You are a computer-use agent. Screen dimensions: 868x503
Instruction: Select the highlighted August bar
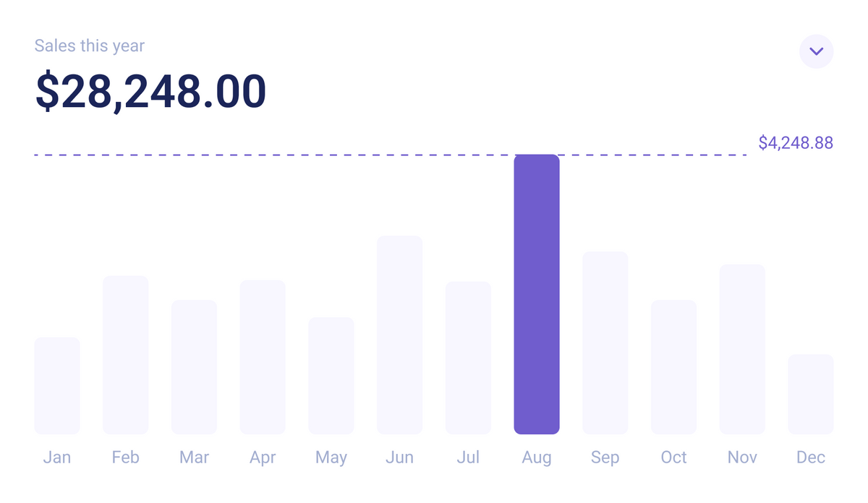[537, 294]
